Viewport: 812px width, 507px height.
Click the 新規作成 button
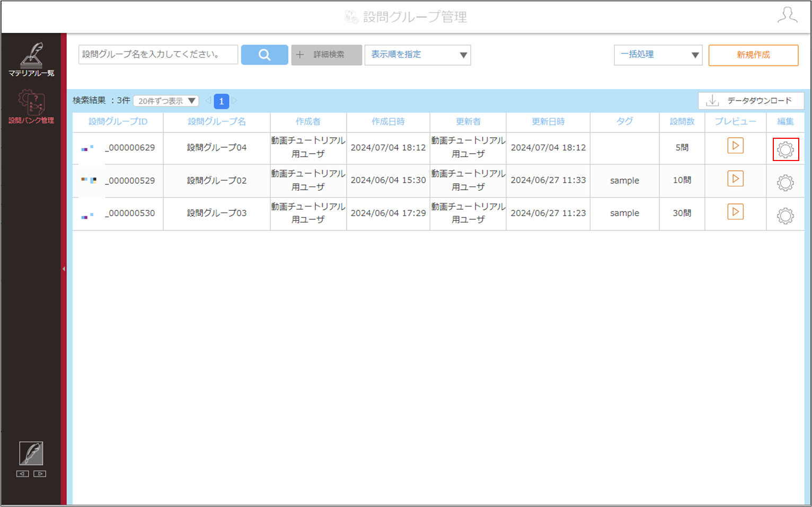pyautogui.click(x=753, y=55)
